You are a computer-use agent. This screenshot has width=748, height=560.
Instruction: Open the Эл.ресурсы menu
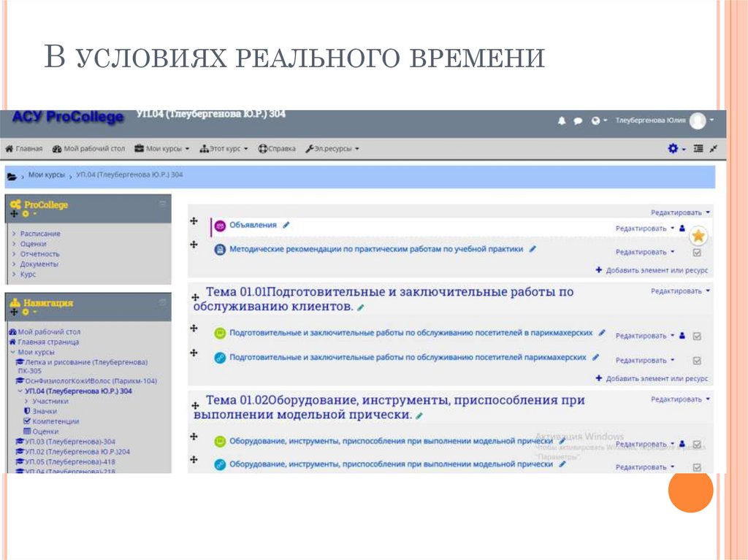click(332, 149)
